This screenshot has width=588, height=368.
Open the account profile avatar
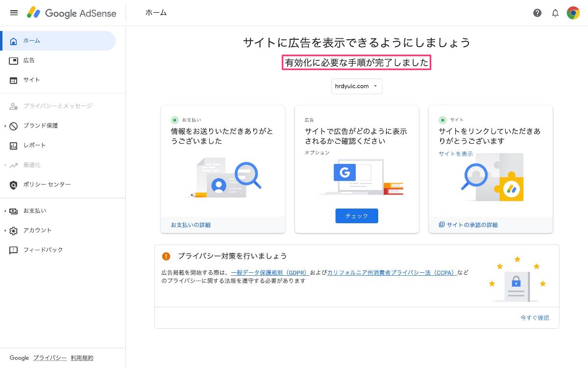click(573, 13)
